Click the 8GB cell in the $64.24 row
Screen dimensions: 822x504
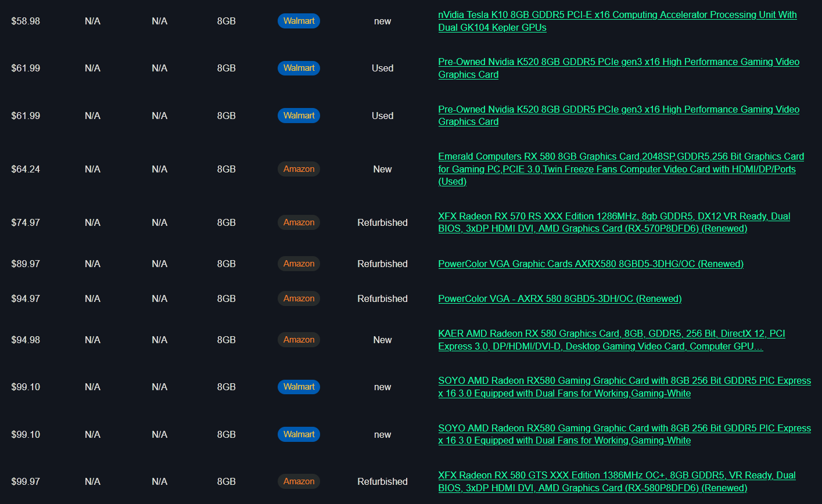tap(227, 169)
